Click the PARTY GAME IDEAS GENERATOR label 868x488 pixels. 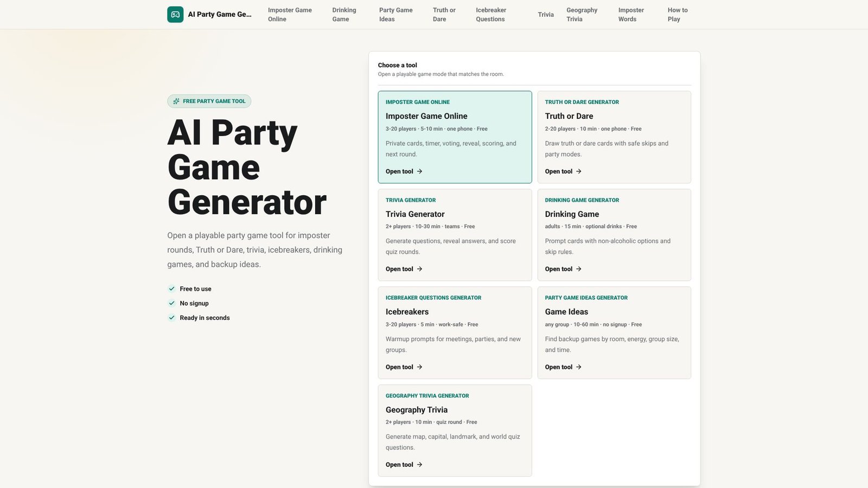click(586, 298)
